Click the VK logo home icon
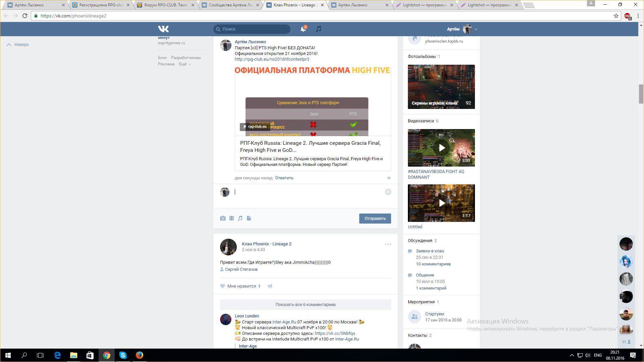 point(163,29)
